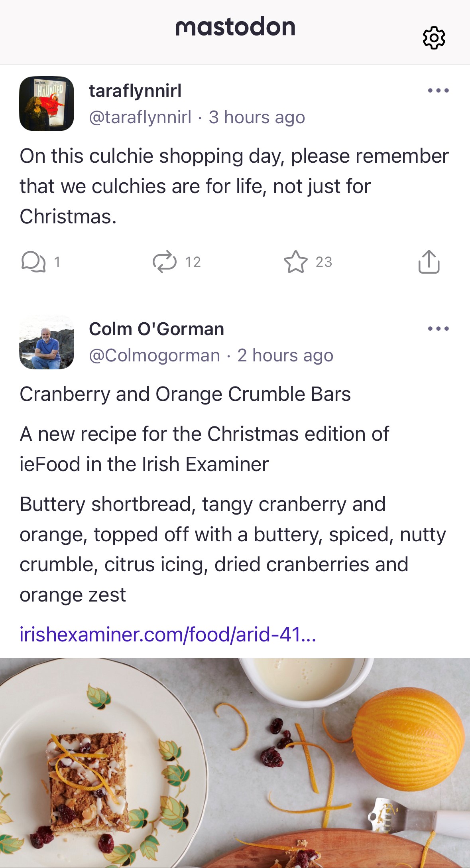
Task: View taraflynnirl's profile by display name
Action: pyautogui.click(x=135, y=91)
